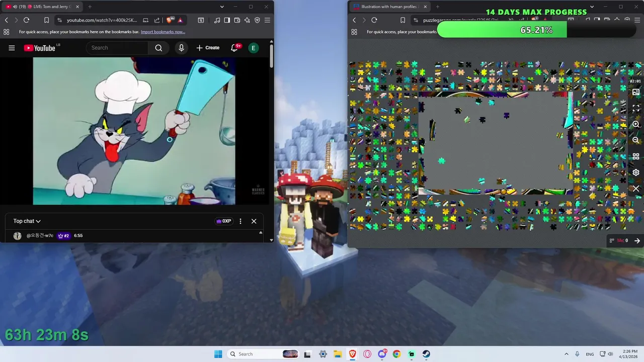Open Brave Wallet in YouTube window
This screenshot has width=644, height=362.
coord(237,20)
